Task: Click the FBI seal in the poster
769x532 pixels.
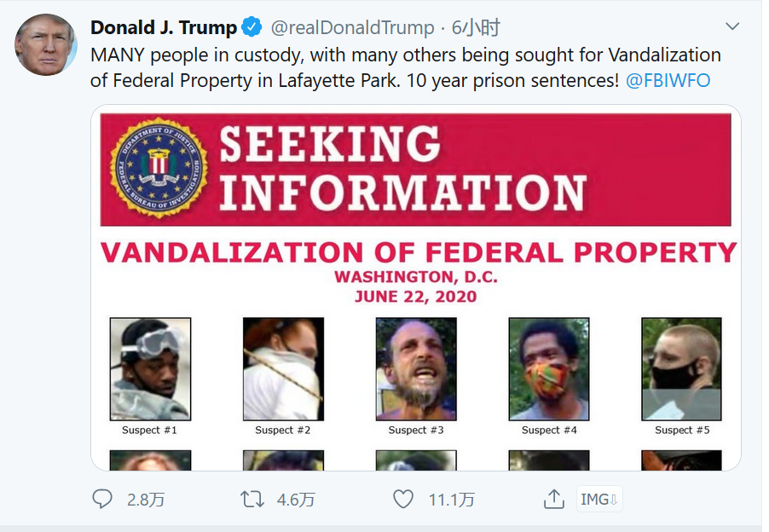Action: pyautogui.click(x=159, y=169)
